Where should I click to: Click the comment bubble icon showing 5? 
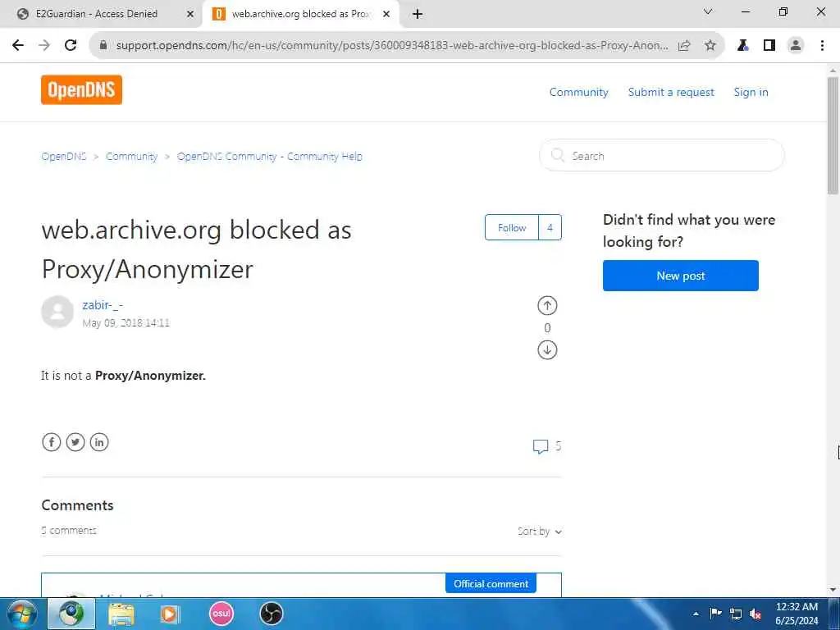541,446
